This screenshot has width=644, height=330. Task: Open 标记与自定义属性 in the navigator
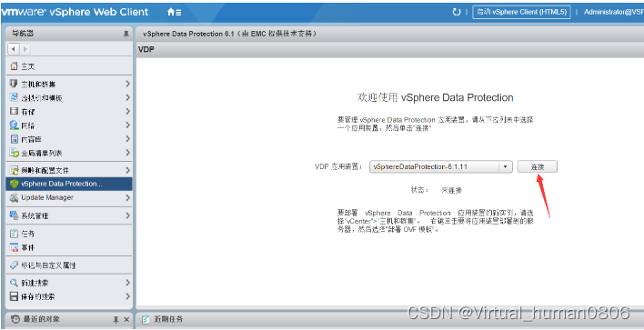click(69, 265)
